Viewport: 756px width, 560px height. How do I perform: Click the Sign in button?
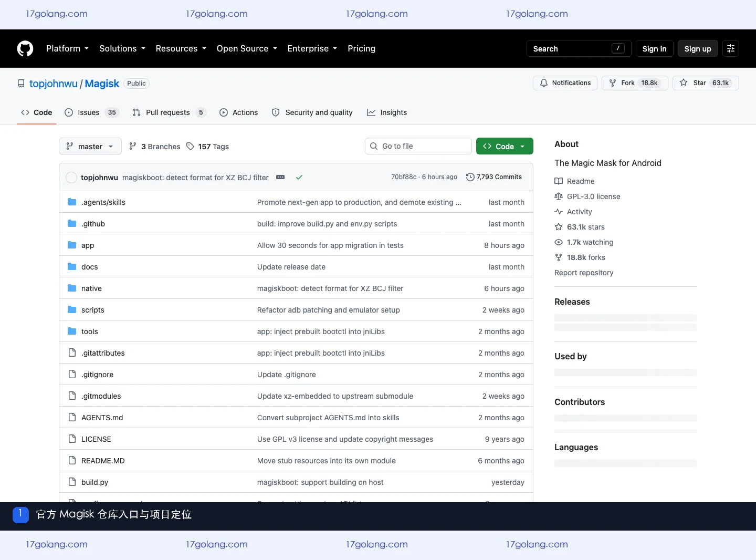point(654,48)
